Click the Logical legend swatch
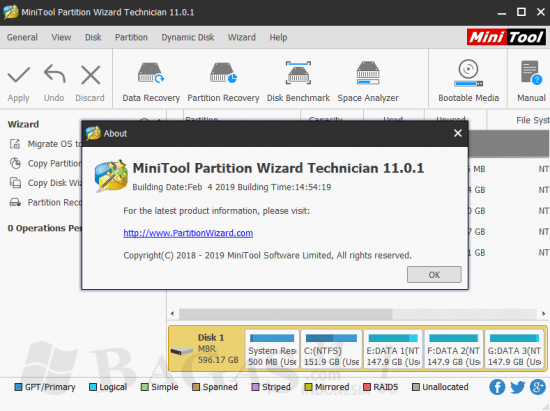The width and height of the screenshot is (550, 411). click(x=93, y=387)
